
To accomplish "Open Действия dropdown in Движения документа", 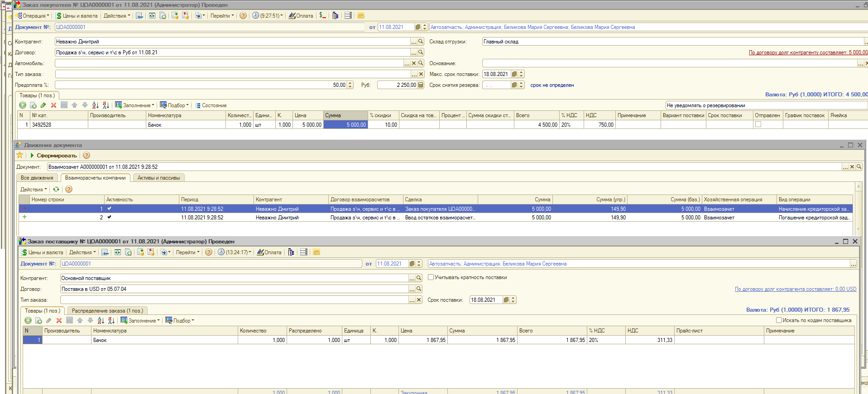I will (x=34, y=190).
